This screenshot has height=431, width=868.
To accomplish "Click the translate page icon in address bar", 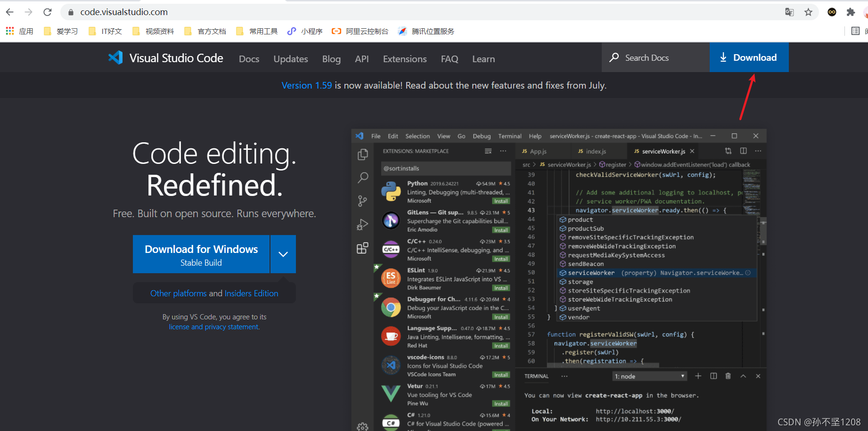I will click(789, 12).
